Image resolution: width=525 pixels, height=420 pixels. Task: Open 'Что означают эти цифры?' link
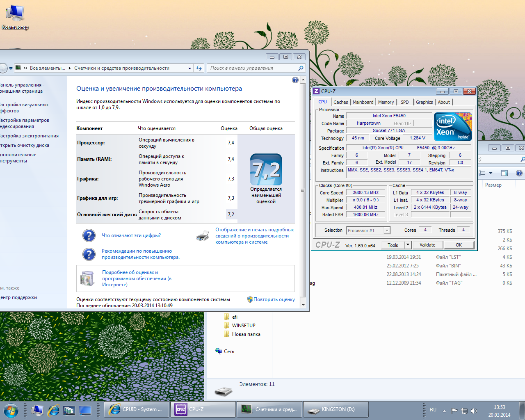coord(131,235)
